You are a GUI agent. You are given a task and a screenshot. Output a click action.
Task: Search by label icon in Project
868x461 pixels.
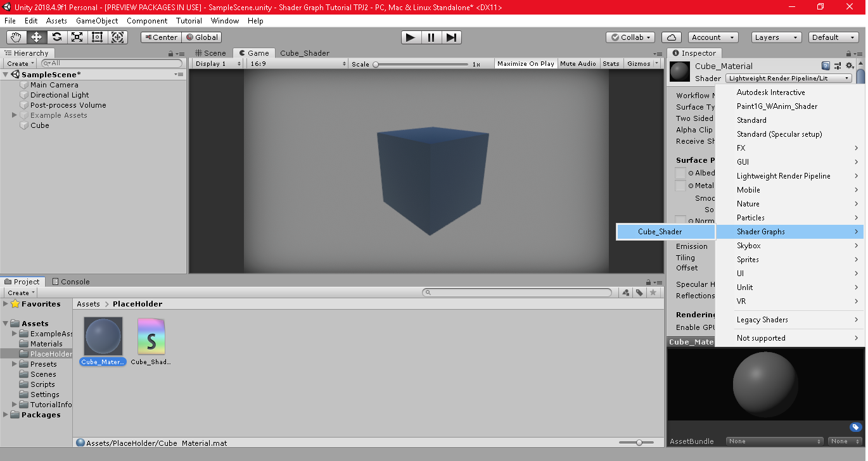(x=640, y=293)
